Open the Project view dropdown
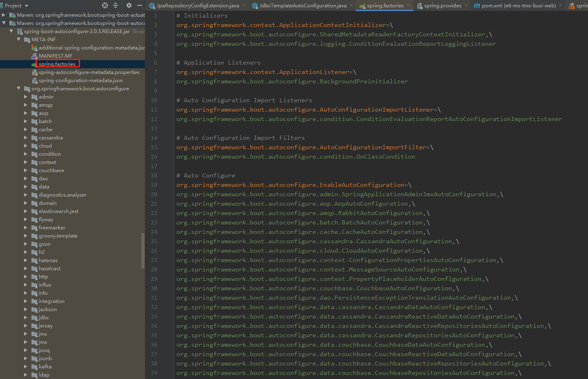Image resolution: width=588 pixels, height=379 pixels. [x=27, y=6]
